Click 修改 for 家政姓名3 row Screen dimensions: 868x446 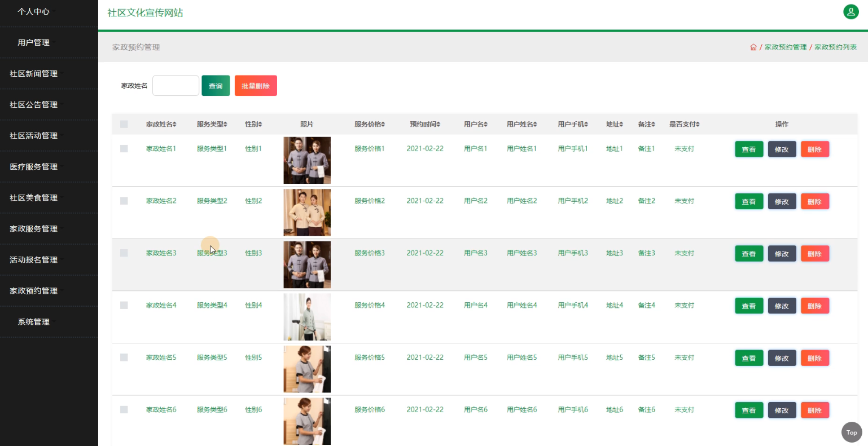[782, 254]
